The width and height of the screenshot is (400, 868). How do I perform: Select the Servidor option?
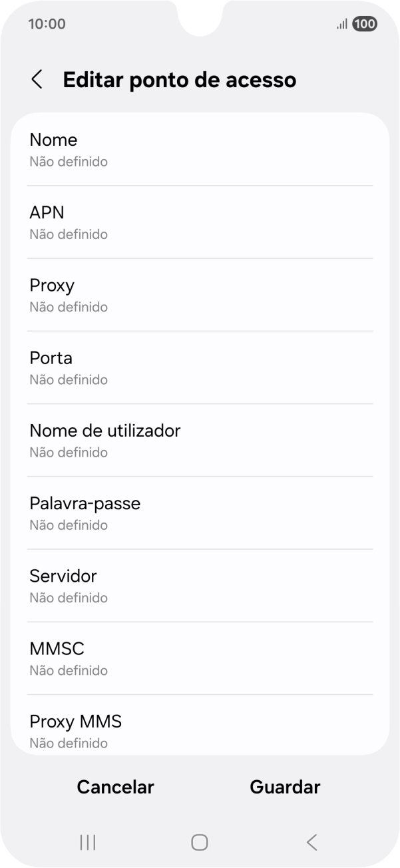pos(200,585)
